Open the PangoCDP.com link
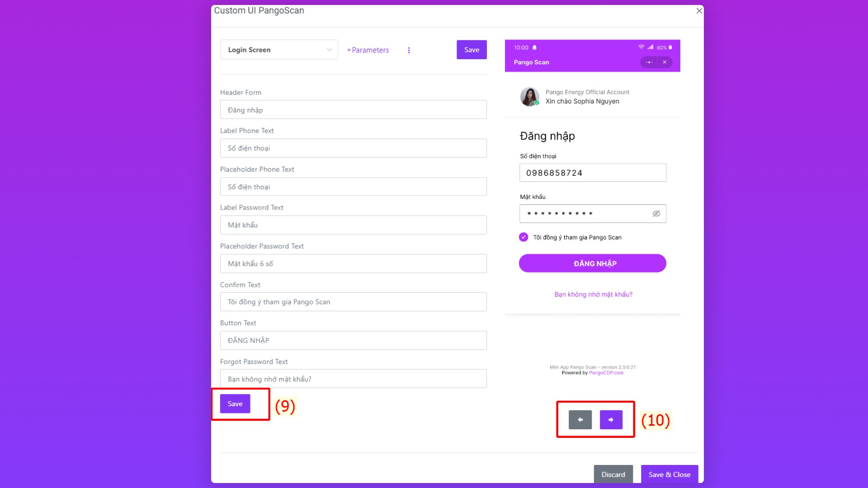 606,373
